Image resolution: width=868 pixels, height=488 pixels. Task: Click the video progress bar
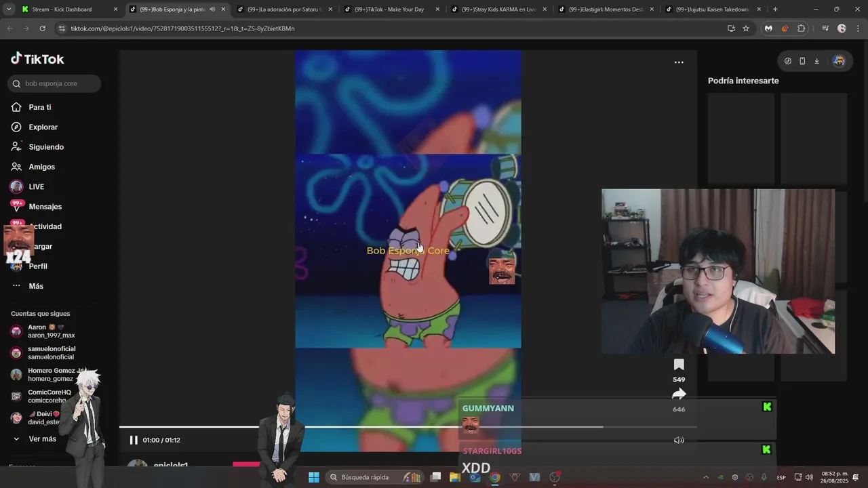408,427
